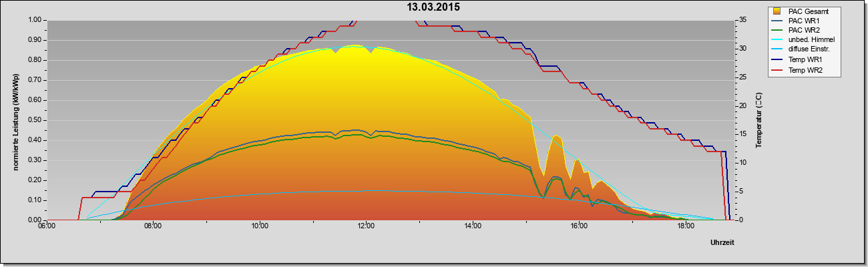The image size is (868, 267).
Task: Click the chart title 13.03.2015
Action: pyautogui.click(x=434, y=7)
